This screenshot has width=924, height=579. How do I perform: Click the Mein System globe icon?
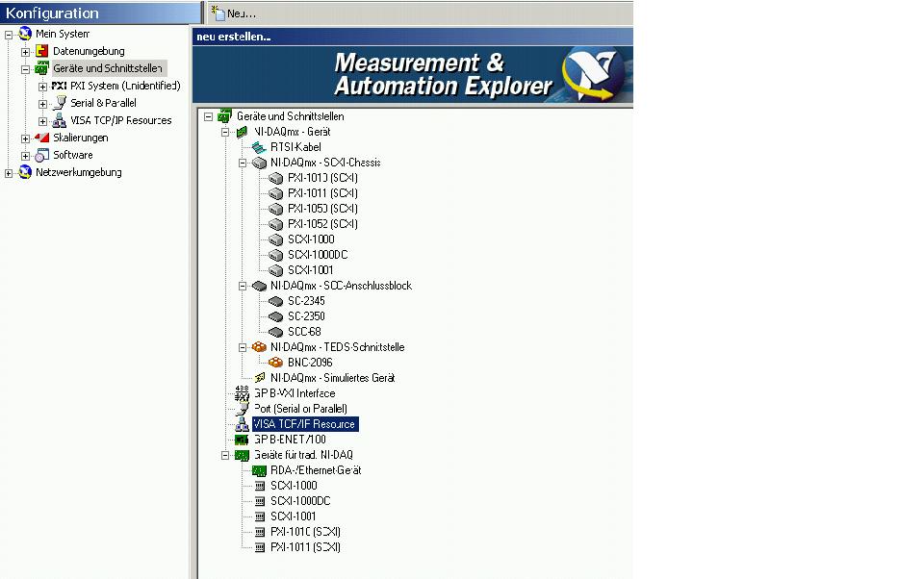click(x=25, y=34)
